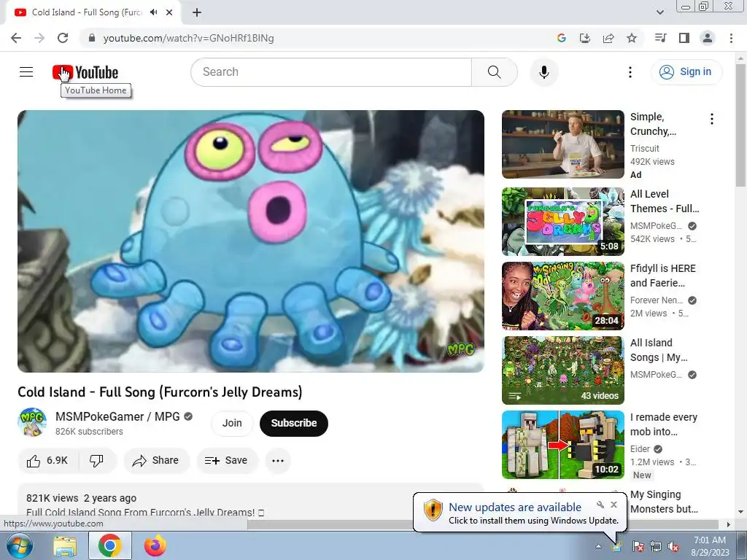Screen dimensions: 747x560
Task: Select the Cold Island - Full Song tab
Action: tap(87, 12)
